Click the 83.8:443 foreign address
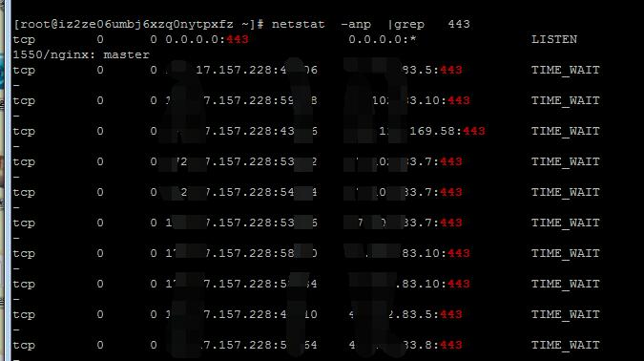The width and height of the screenshot is (644, 361). click(432, 345)
